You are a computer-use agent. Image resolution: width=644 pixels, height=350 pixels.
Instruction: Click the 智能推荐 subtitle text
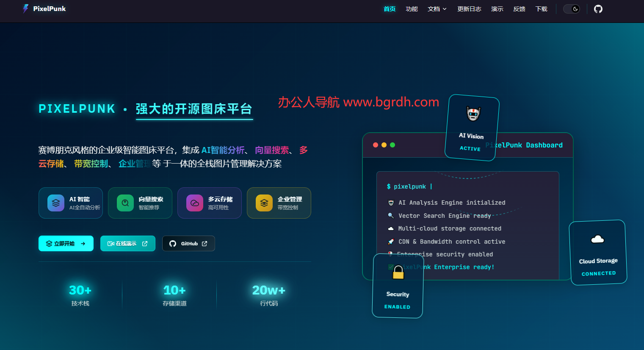tap(149, 208)
